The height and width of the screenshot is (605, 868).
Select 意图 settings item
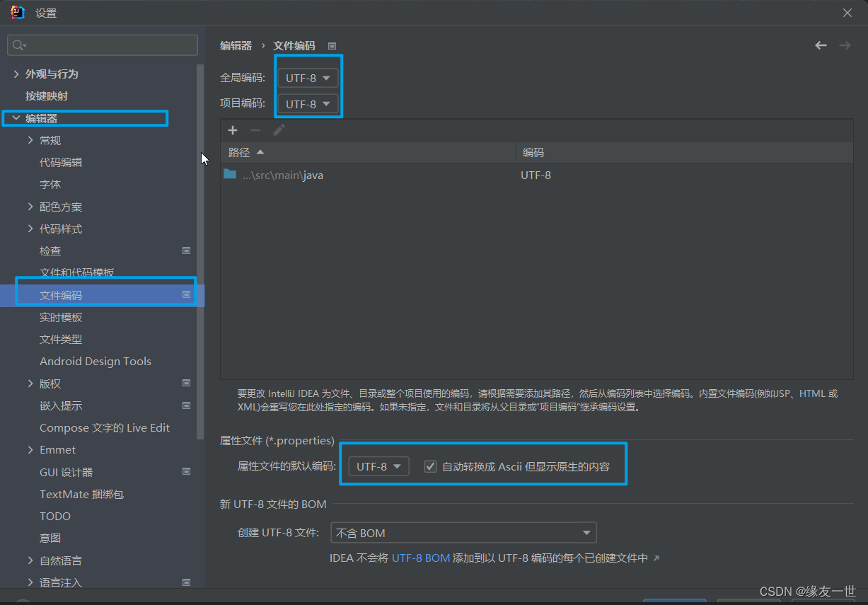pyautogui.click(x=50, y=538)
